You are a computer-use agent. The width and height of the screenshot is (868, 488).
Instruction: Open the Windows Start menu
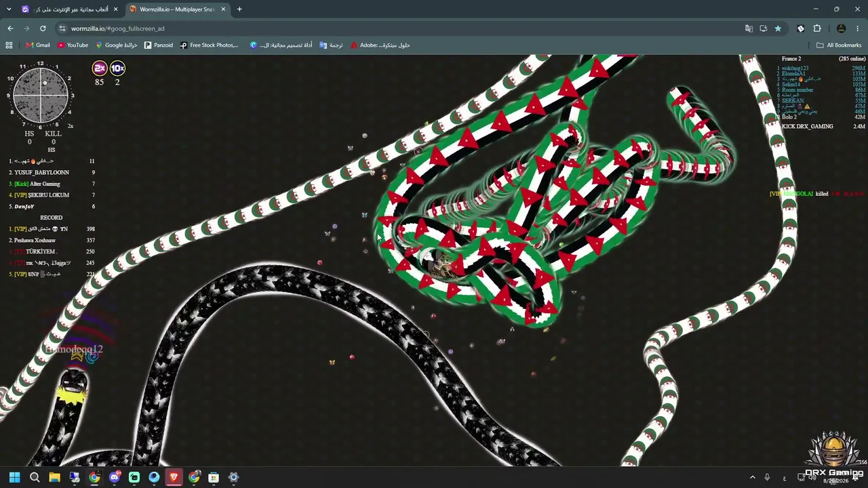pyautogui.click(x=14, y=477)
